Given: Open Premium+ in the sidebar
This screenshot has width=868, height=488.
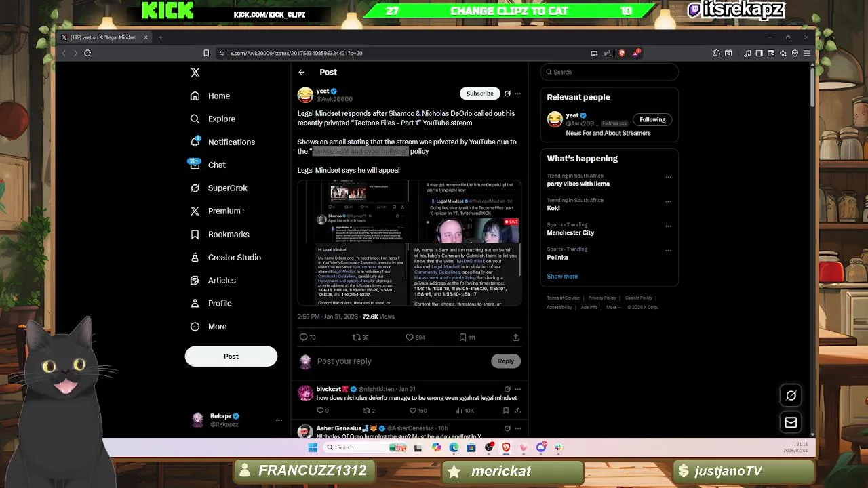Looking at the screenshot, I should point(217,211).
